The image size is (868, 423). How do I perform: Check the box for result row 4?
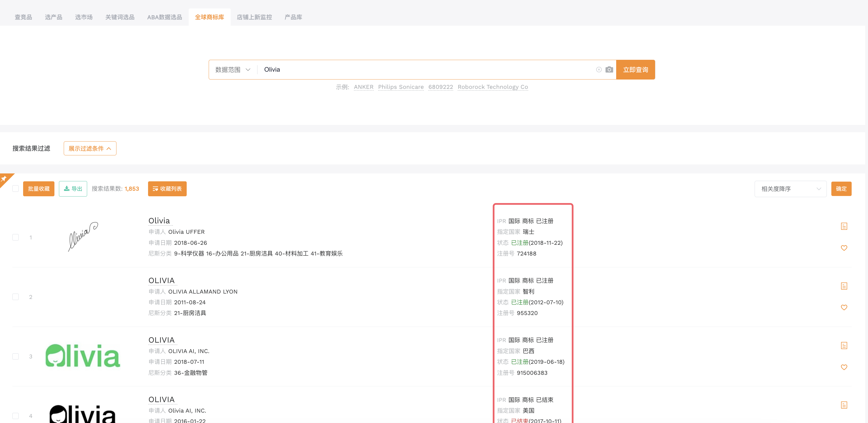tap(16, 416)
